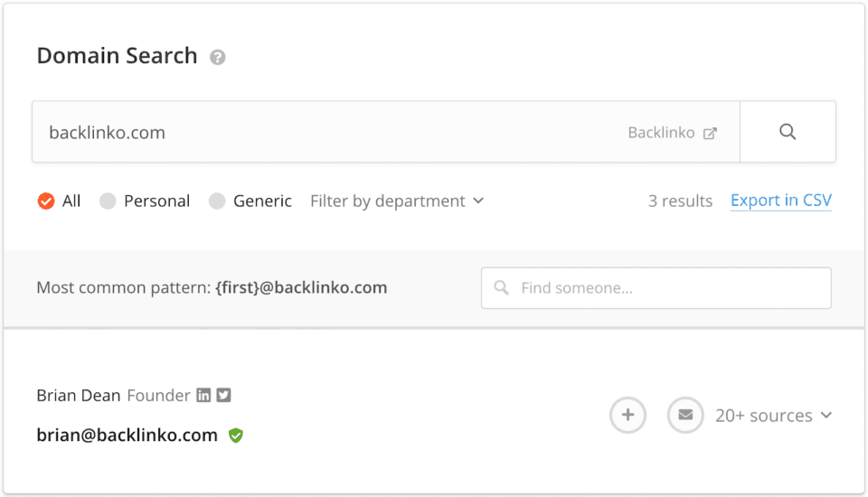Open Brian Dean's LinkedIn profile icon

(204, 395)
